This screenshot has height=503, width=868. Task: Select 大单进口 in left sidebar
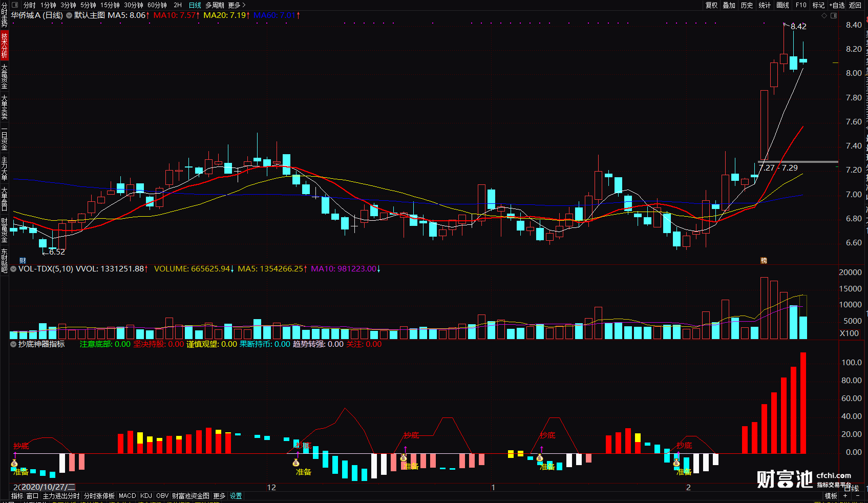tap(4, 199)
